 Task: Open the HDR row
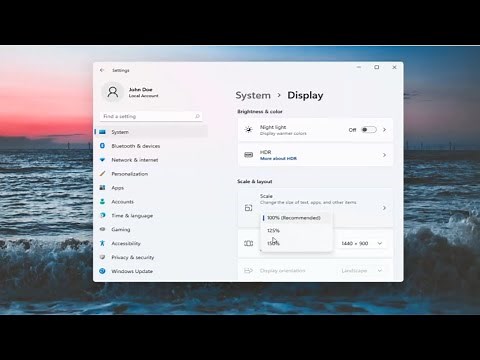coord(315,155)
